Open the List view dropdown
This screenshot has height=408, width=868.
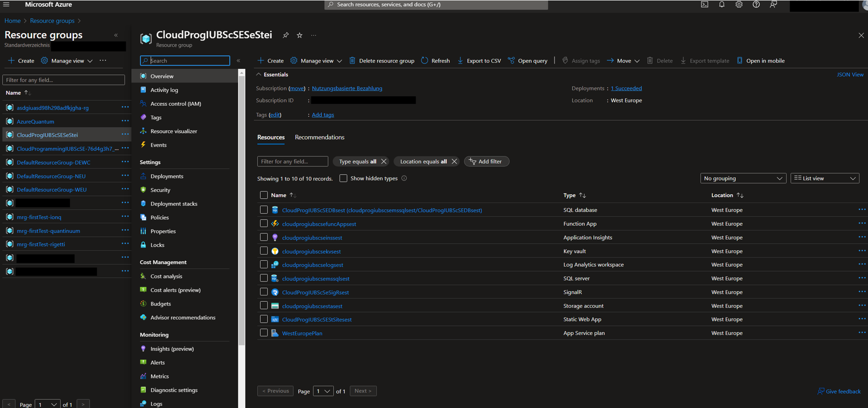point(825,178)
